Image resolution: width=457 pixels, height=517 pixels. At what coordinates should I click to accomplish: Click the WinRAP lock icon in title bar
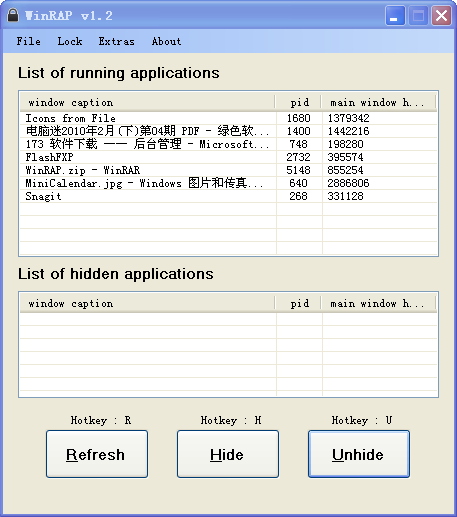coord(13,15)
